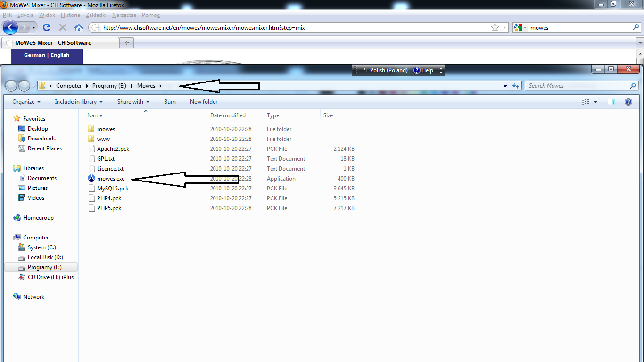Click Explorer back button

(11, 86)
